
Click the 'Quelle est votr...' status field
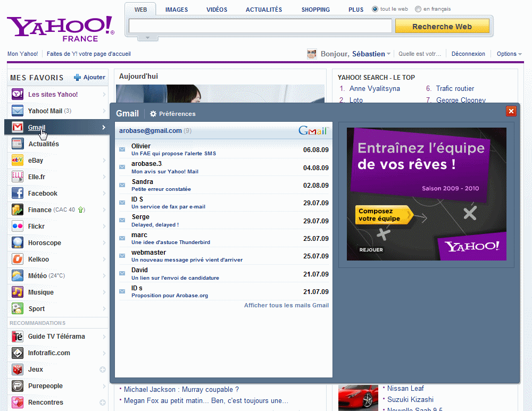pos(420,54)
